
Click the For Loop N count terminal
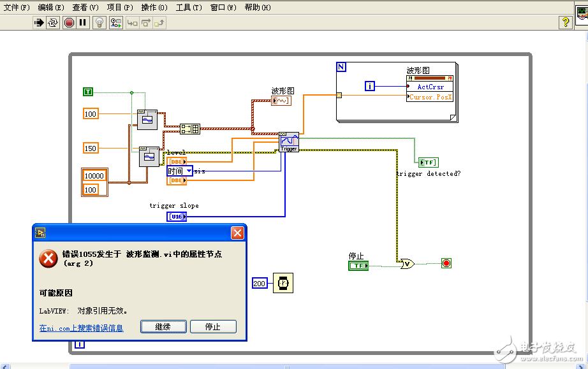pyautogui.click(x=341, y=67)
